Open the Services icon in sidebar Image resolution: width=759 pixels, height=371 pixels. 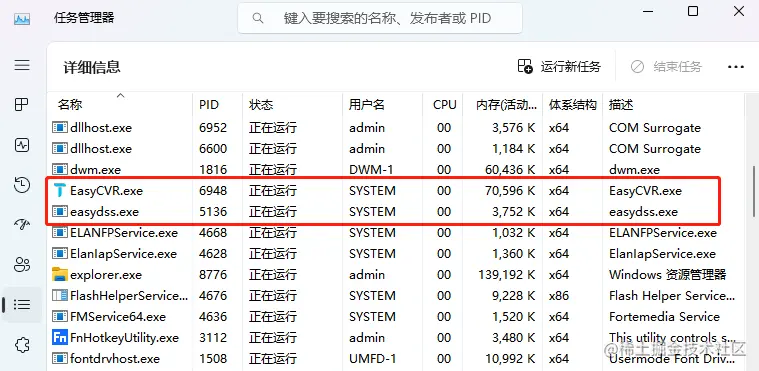tap(22, 345)
